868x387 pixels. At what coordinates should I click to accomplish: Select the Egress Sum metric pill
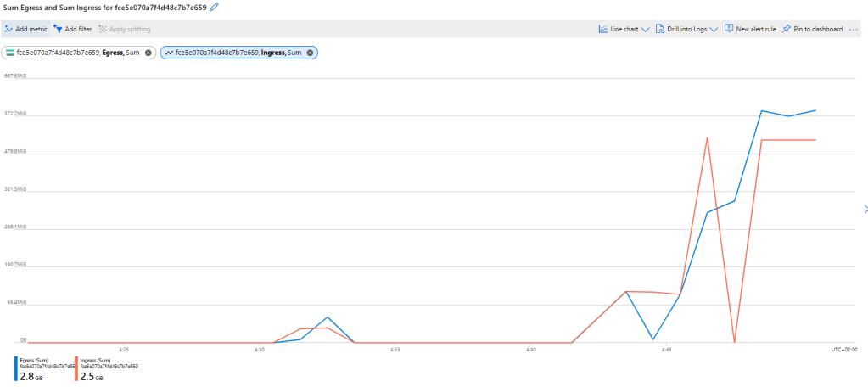[x=77, y=53]
